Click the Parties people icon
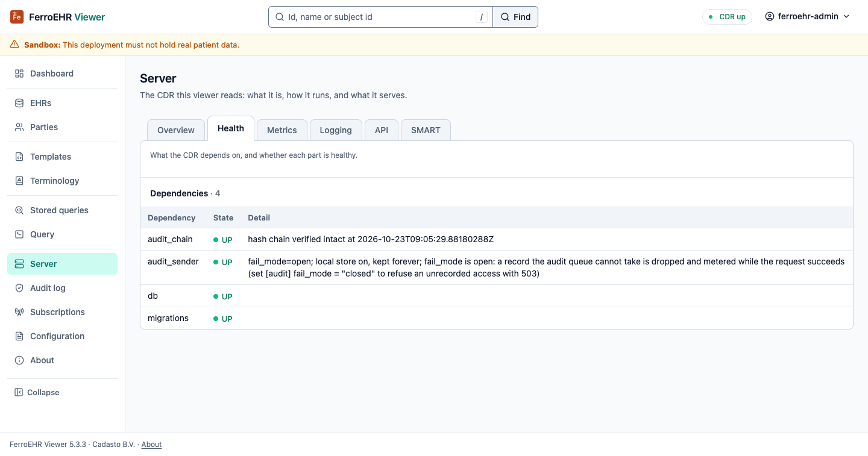 click(x=19, y=127)
